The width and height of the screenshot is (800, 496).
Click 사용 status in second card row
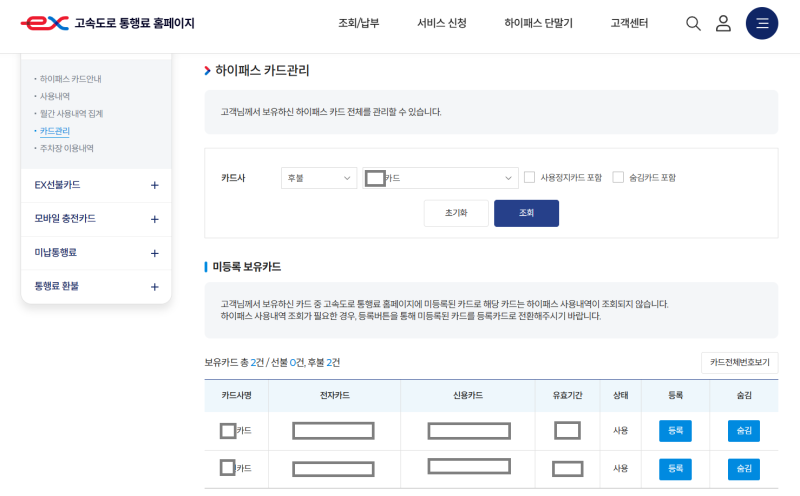(620, 468)
